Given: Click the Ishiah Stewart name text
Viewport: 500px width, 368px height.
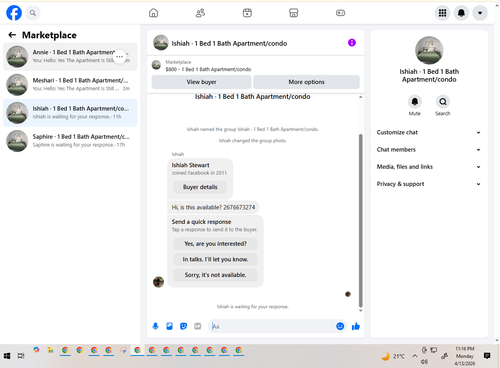Looking at the screenshot, I should [x=190, y=165].
